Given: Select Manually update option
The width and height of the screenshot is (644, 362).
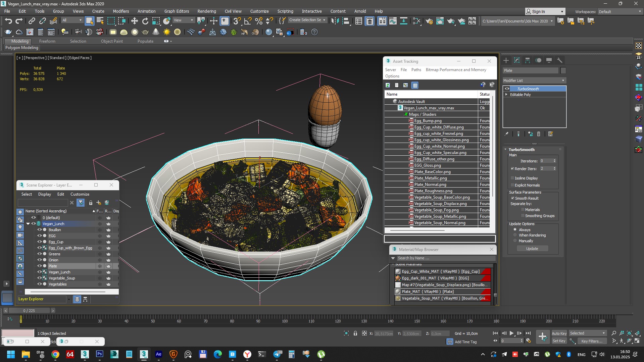Looking at the screenshot, I should pyautogui.click(x=515, y=241).
